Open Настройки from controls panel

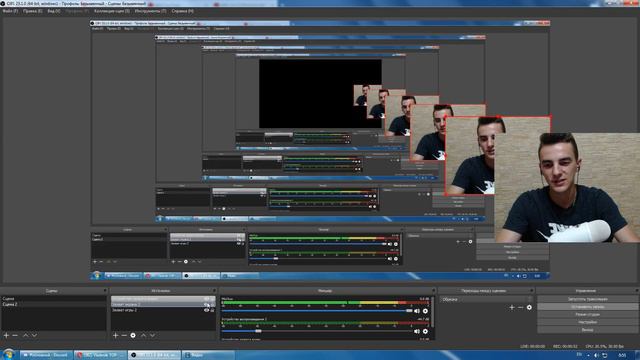587,322
